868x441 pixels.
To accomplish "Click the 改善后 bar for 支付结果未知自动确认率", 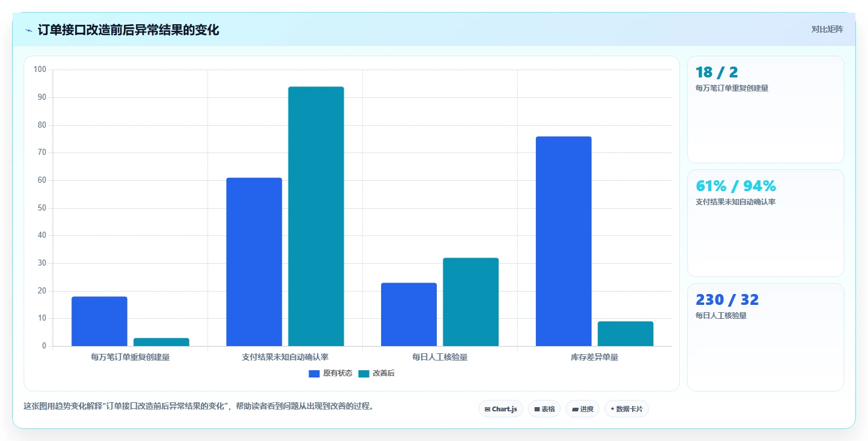I will coord(316,217).
